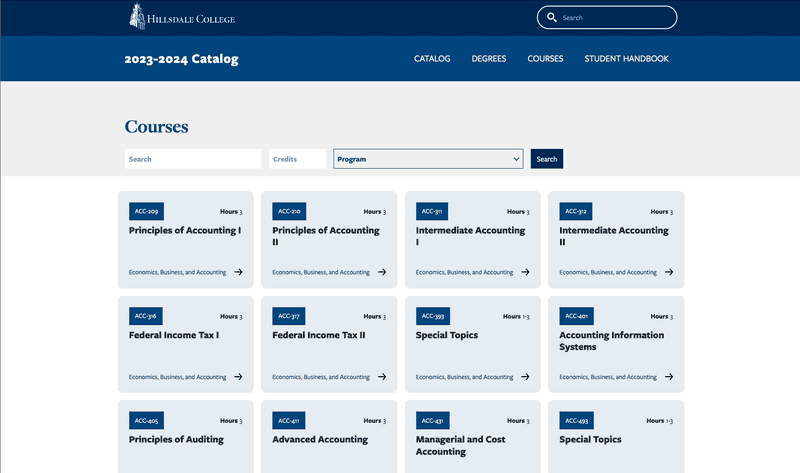
Task: Click the ACC-393 course code badge
Action: point(433,316)
